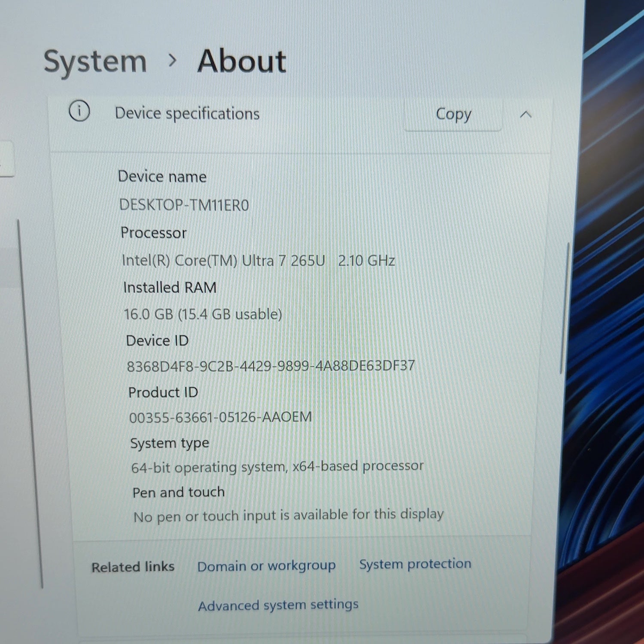
Task: Click Product ID value 00355-63661-05126-AAOEM
Action: point(221,417)
